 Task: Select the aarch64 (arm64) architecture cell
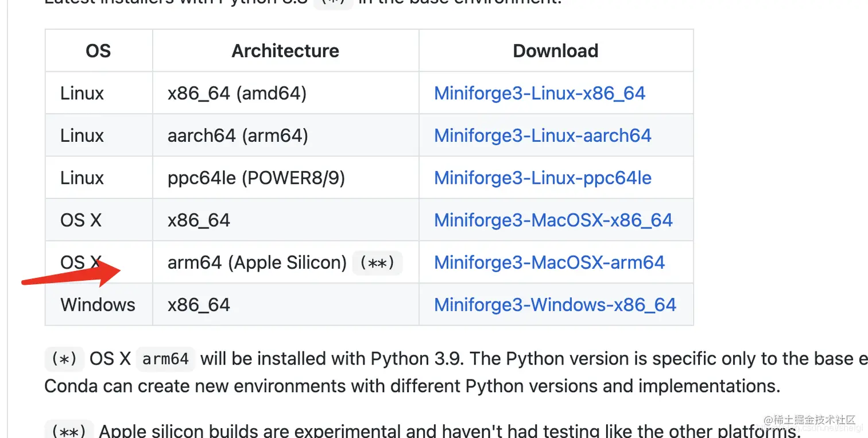(x=238, y=135)
